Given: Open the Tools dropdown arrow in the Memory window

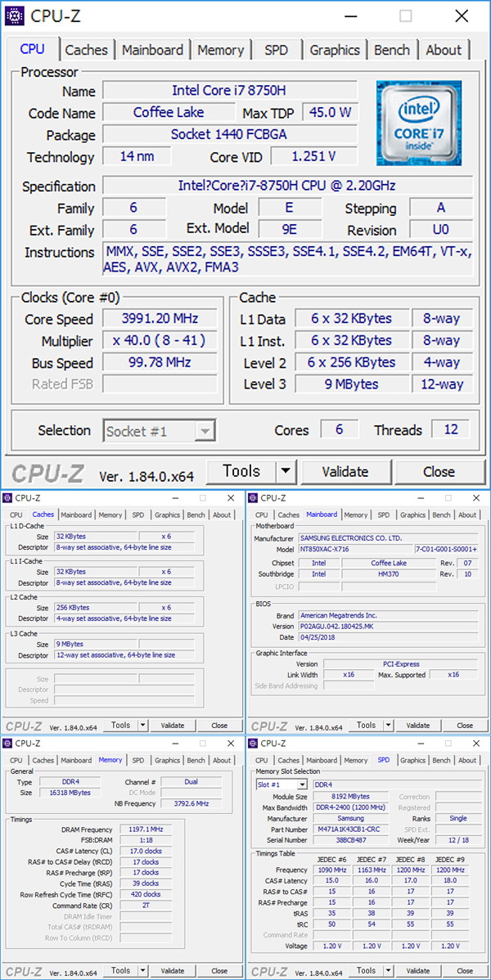Looking at the screenshot, I should [x=142, y=971].
